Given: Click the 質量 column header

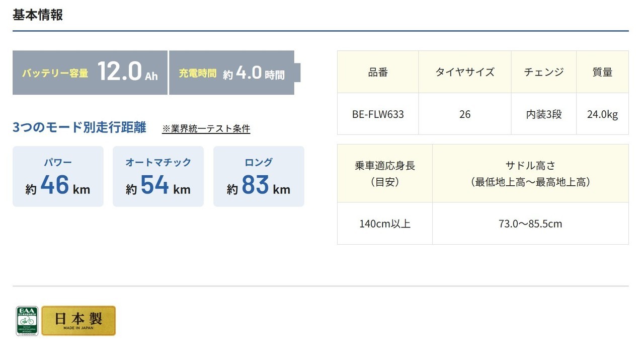Looking at the screenshot, I should click(x=602, y=72).
